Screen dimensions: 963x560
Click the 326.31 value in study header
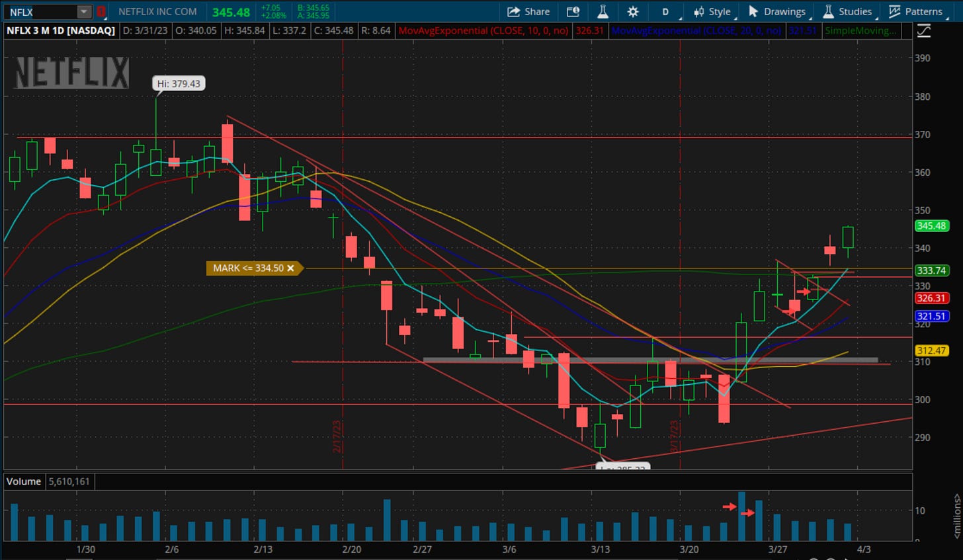pos(589,30)
